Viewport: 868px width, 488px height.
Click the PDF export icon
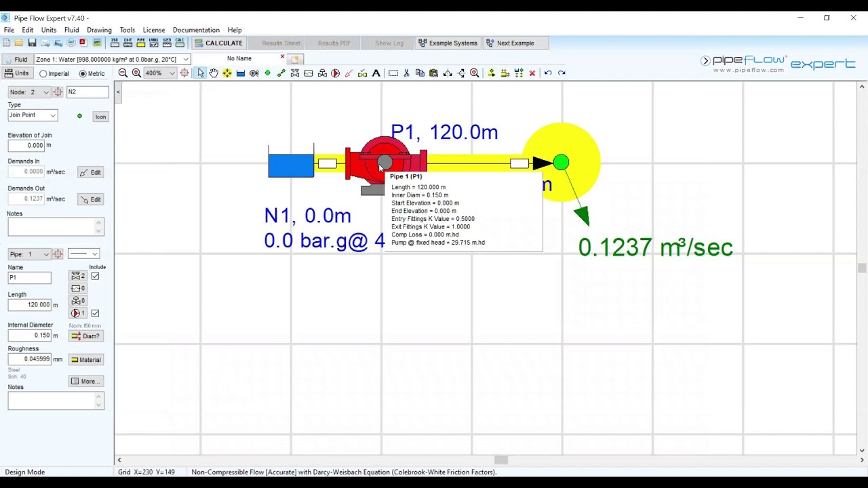pyautogui.click(x=83, y=43)
